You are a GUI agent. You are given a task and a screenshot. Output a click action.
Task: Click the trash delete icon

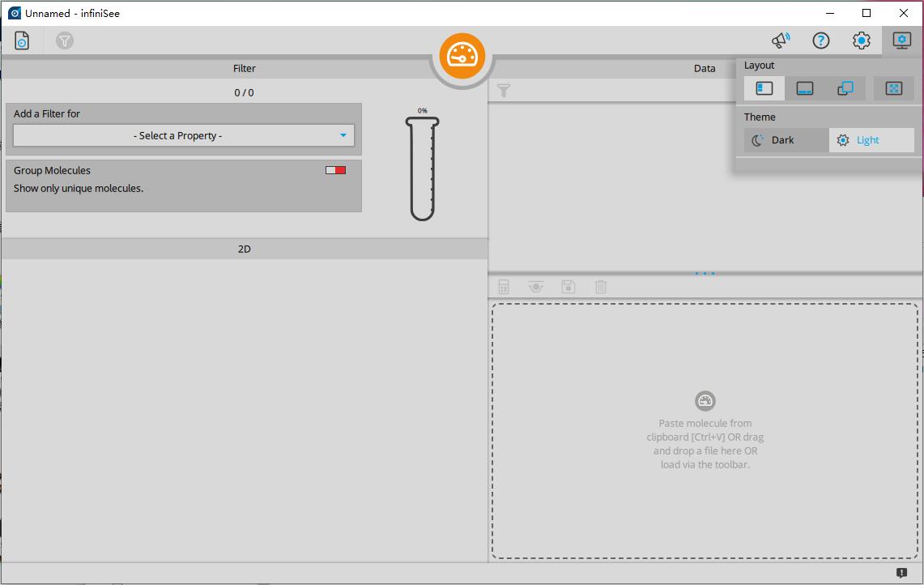(601, 287)
